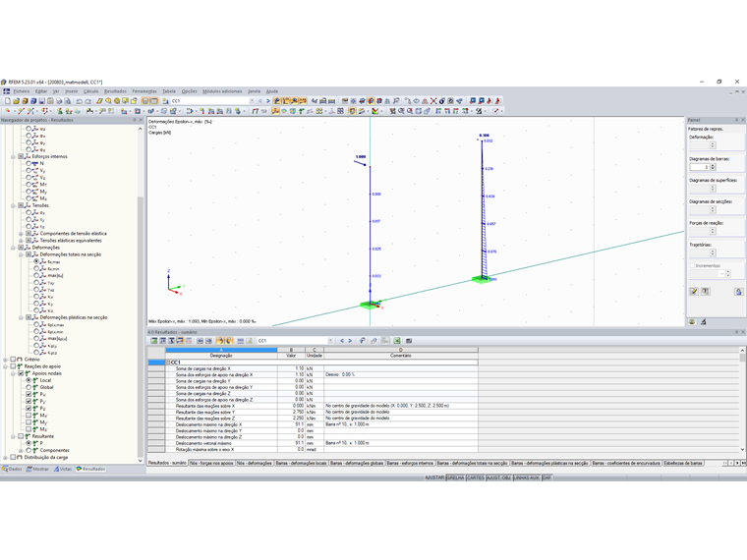Click the new node tool icon on second toolbar
Image resolution: width=747 pixels, height=560 pixels.
click(8, 111)
